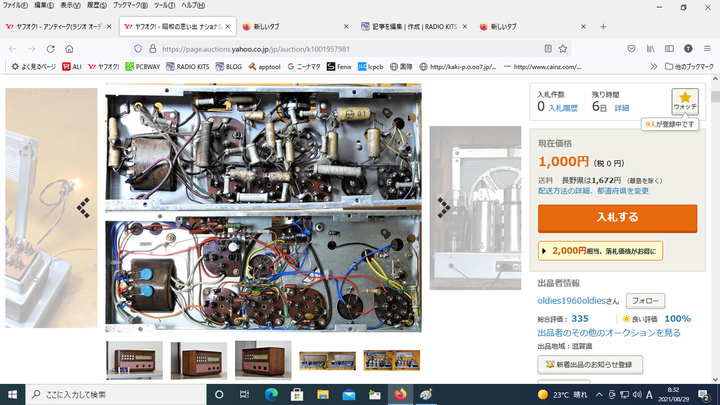Show previous auction image with left arrow
This screenshot has height=405, width=720.
84,207
